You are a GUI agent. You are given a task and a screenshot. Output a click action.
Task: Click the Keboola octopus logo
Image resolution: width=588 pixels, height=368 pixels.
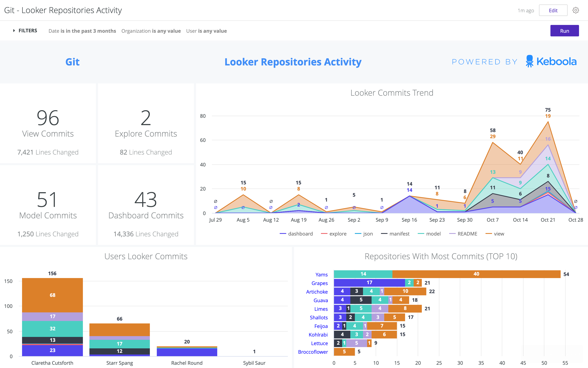click(x=530, y=61)
